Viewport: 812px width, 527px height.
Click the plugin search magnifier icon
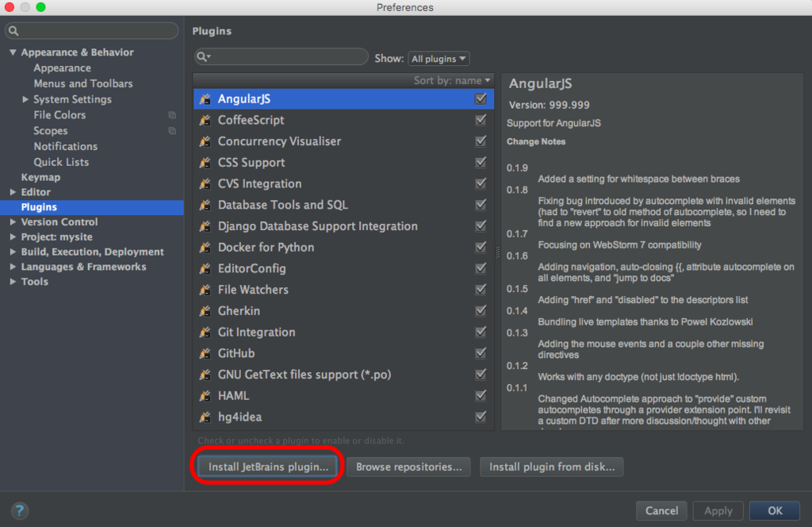(x=204, y=56)
